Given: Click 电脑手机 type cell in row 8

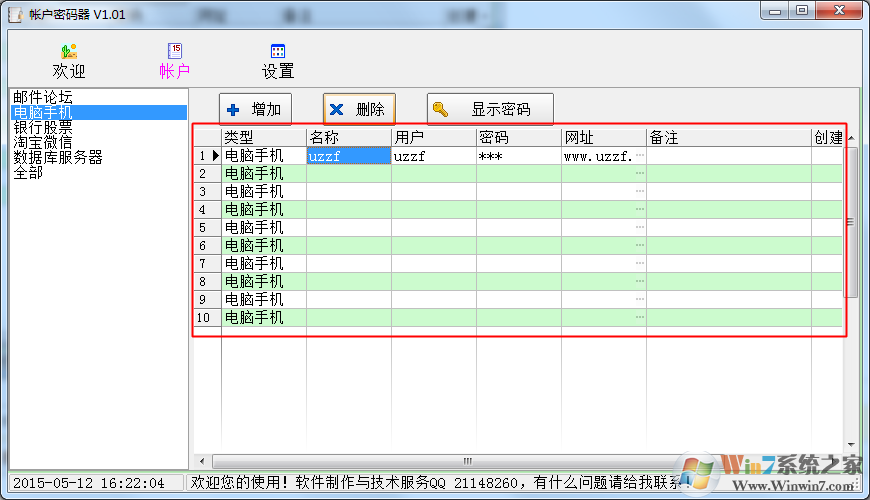Looking at the screenshot, I should [264, 281].
